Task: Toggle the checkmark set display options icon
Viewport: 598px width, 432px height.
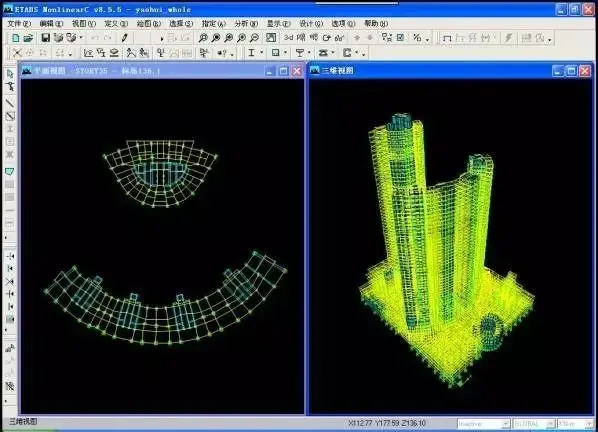Action: tap(400, 37)
